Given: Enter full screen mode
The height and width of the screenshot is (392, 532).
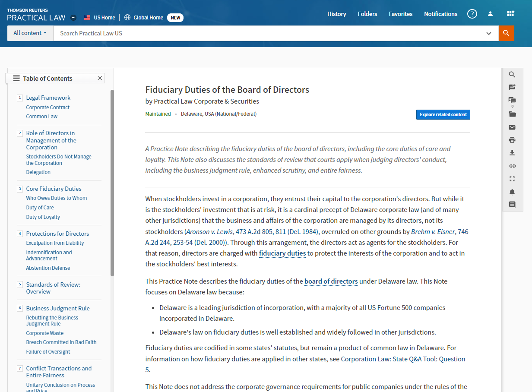Looking at the screenshot, I should (x=512, y=179).
